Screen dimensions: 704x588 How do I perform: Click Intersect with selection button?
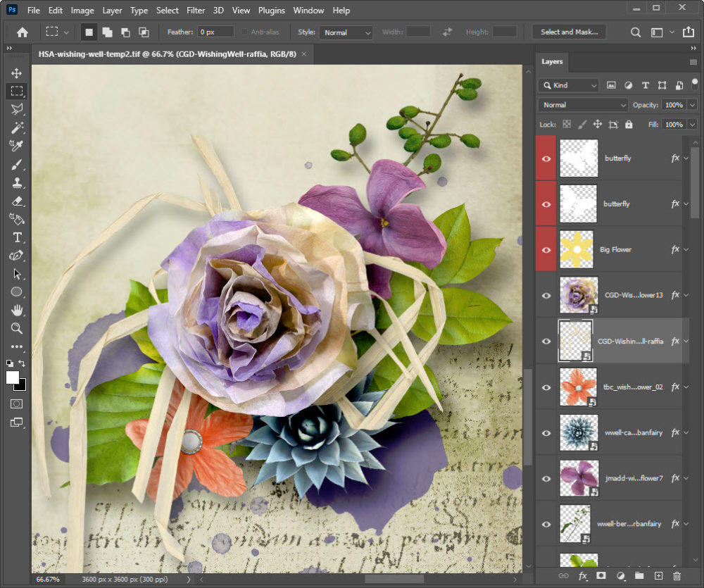(x=144, y=32)
